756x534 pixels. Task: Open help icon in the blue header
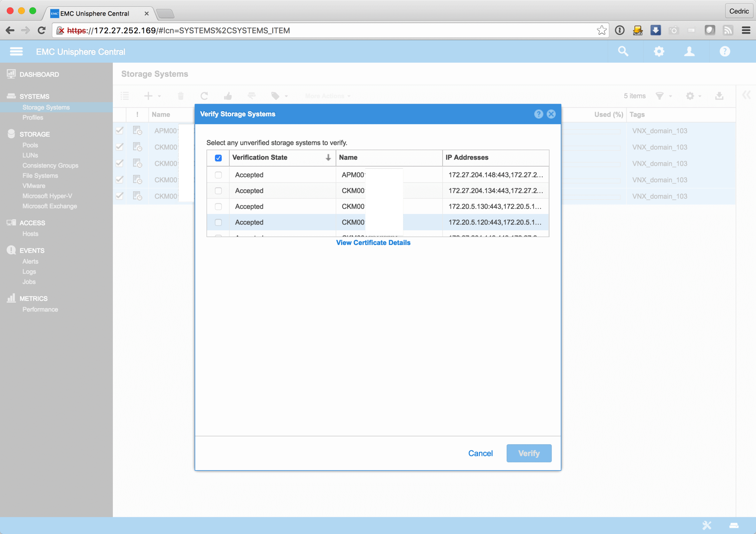click(725, 51)
